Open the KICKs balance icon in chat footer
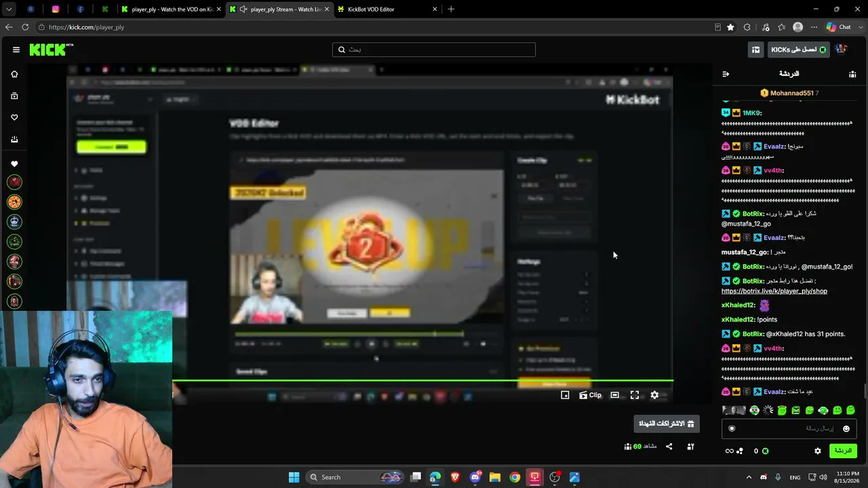 pos(766,451)
